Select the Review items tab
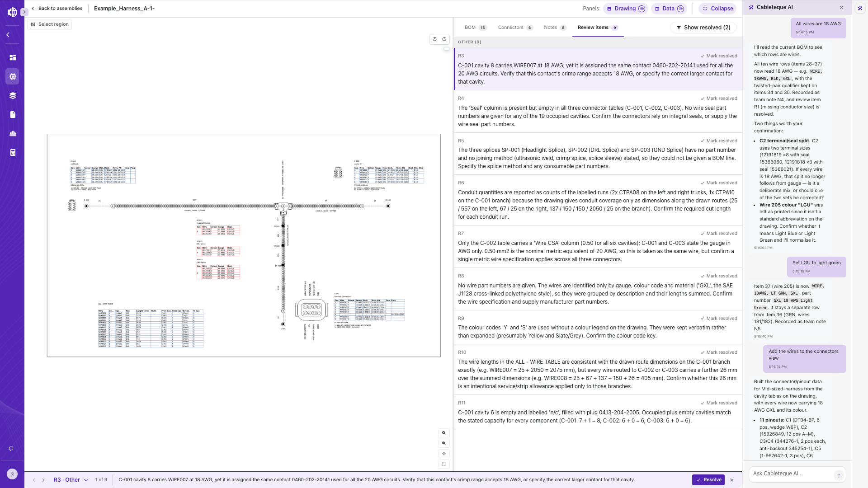Image resolution: width=868 pixels, height=488 pixels. click(x=598, y=28)
